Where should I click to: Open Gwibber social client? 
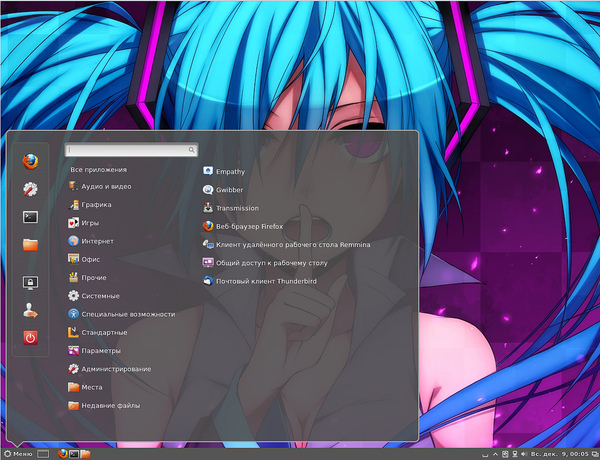(x=229, y=189)
